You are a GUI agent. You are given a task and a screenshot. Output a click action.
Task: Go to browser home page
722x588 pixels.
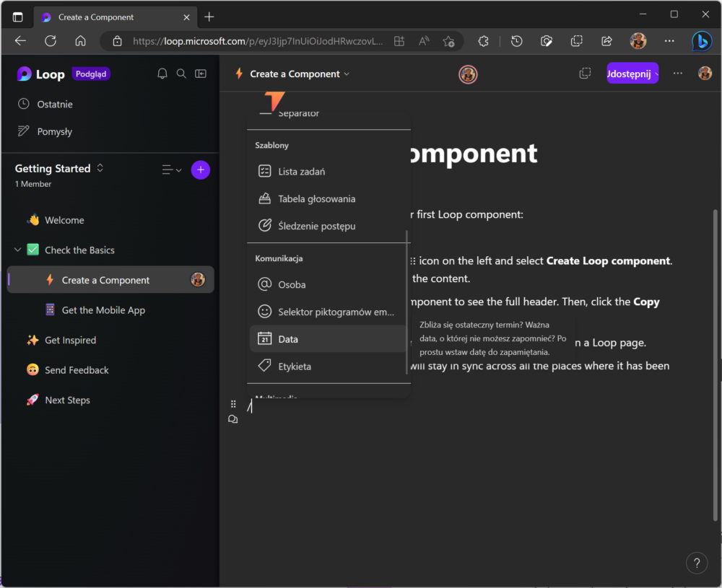click(x=81, y=41)
